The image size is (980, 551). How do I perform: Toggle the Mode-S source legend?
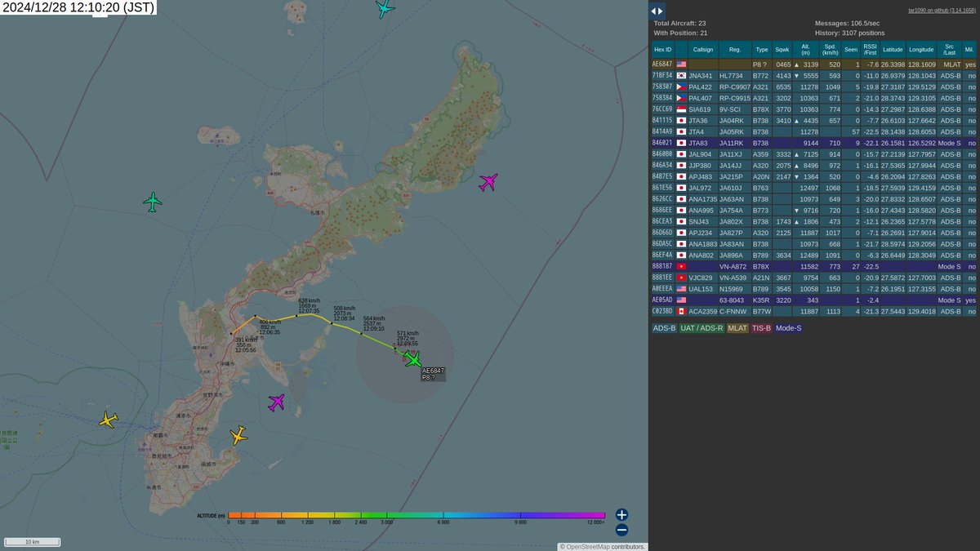point(789,328)
